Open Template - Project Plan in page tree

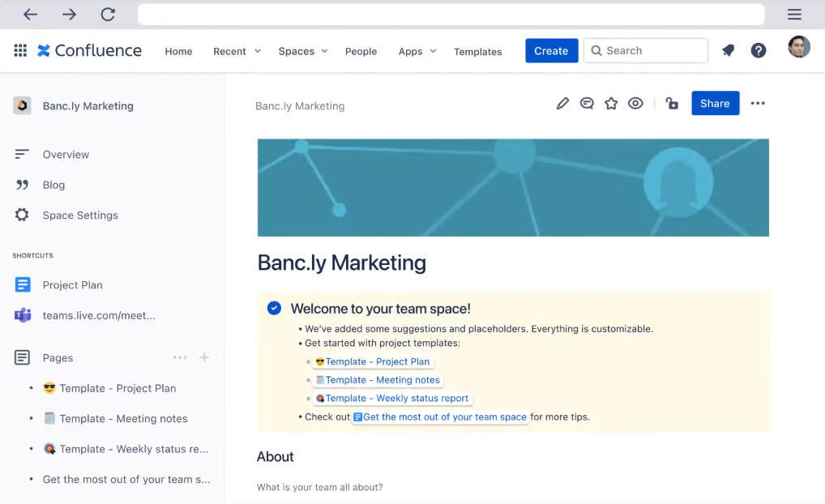point(118,388)
